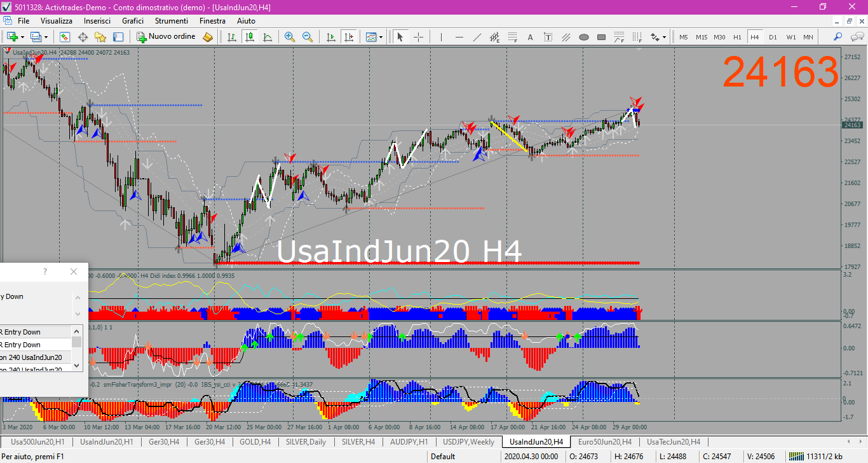Switch to Euro50Jun20,H4 chart tab
The height and width of the screenshot is (463, 868).
coord(604,441)
